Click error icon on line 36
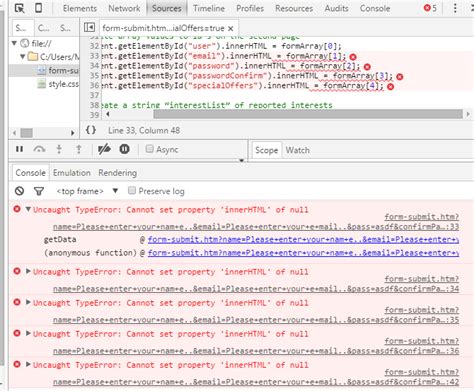This screenshot has width=474, height=391. click(391, 87)
